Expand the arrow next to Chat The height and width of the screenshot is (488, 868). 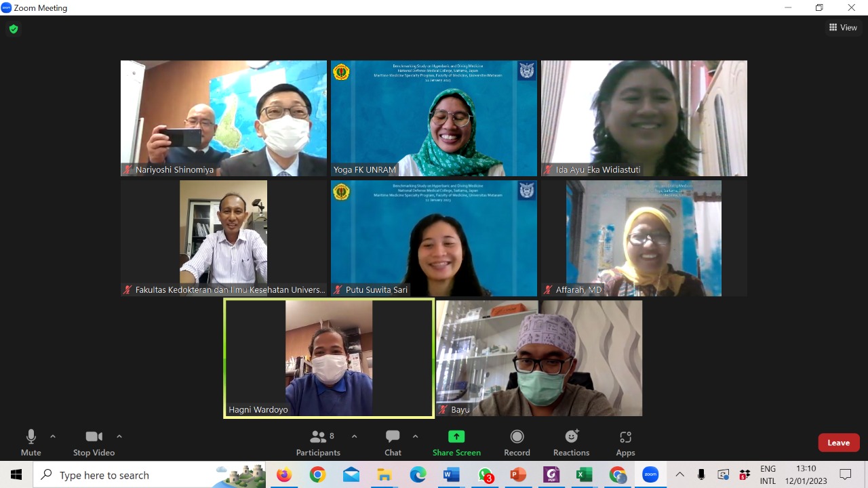coord(415,436)
